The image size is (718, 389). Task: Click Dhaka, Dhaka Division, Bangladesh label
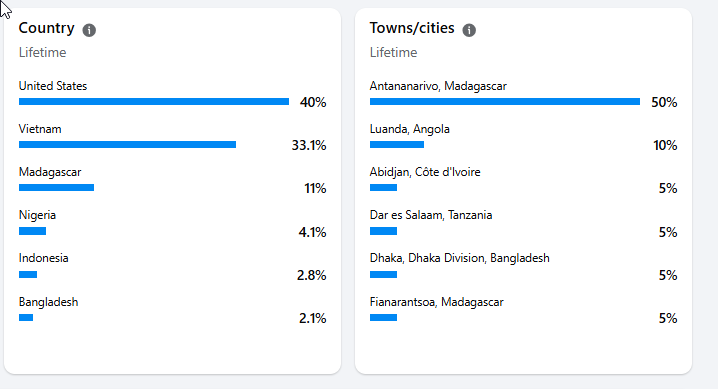[x=460, y=258]
